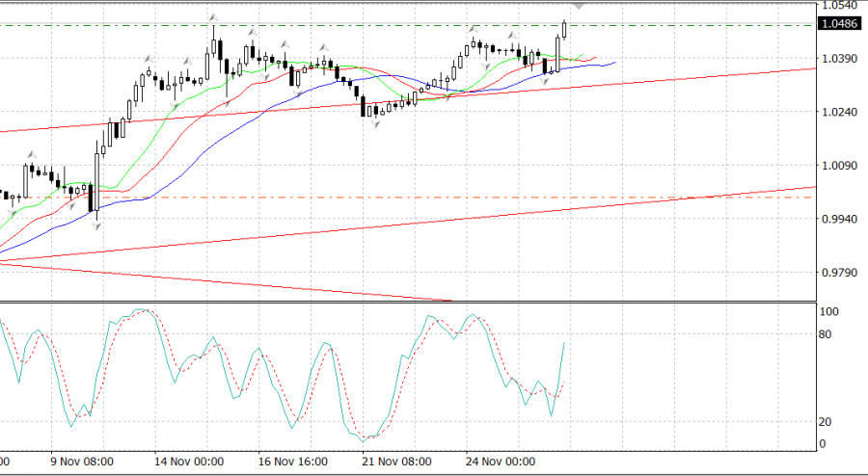Click the 0.9790 price scale label
The image size is (868, 476).
coord(838,273)
